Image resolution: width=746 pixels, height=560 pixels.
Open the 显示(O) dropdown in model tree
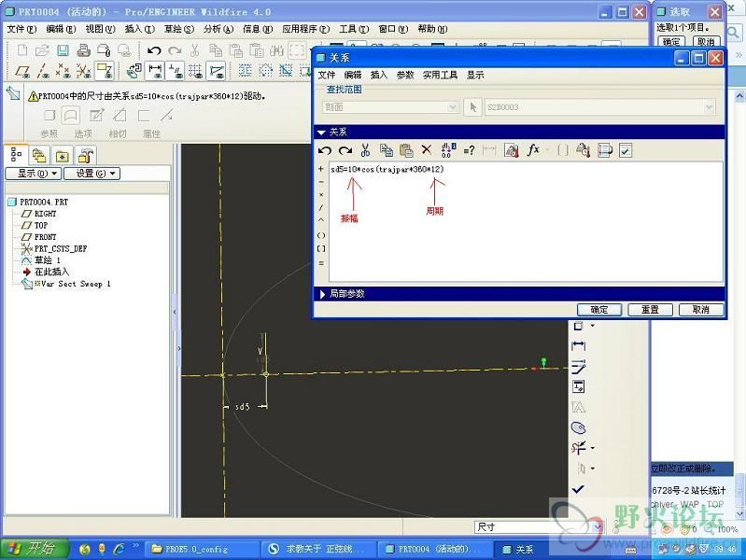(x=34, y=174)
